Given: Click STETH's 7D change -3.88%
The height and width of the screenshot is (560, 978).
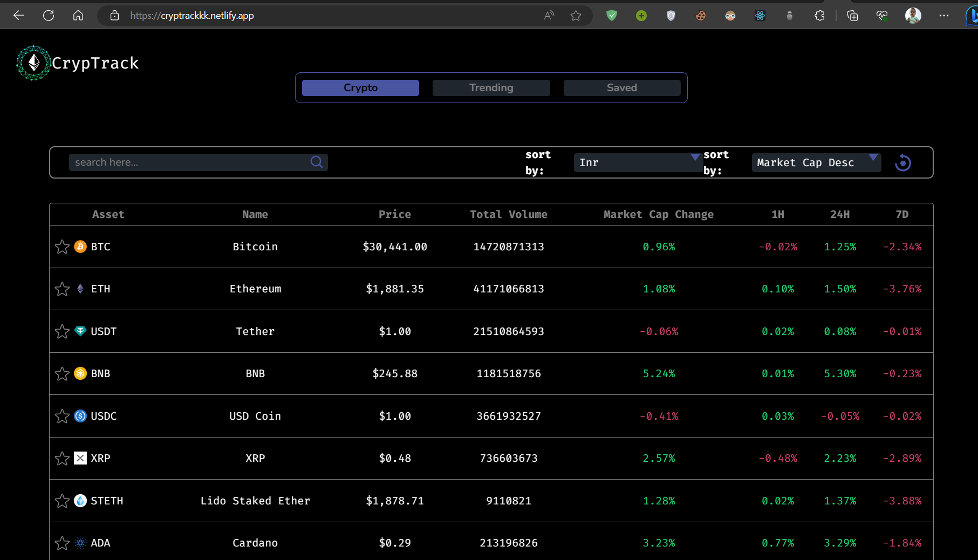Looking at the screenshot, I should tap(902, 501).
